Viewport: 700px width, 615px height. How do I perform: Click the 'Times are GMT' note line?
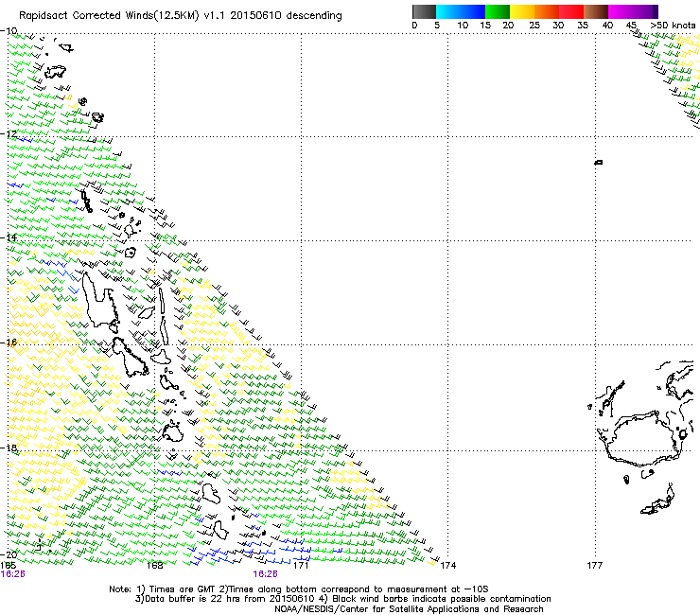pyautogui.click(x=299, y=589)
